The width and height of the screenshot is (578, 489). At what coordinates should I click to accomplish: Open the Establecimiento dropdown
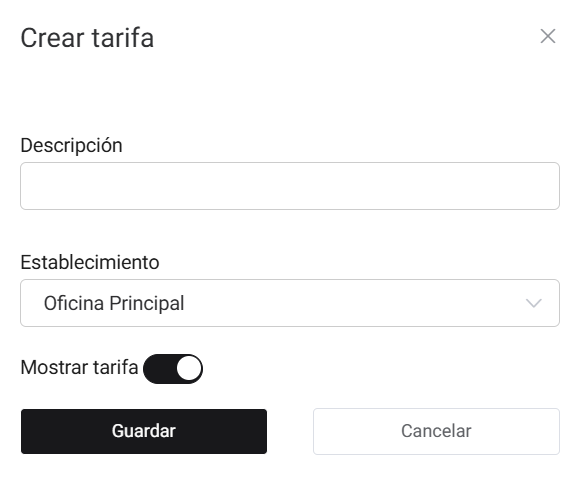pyautogui.click(x=290, y=303)
